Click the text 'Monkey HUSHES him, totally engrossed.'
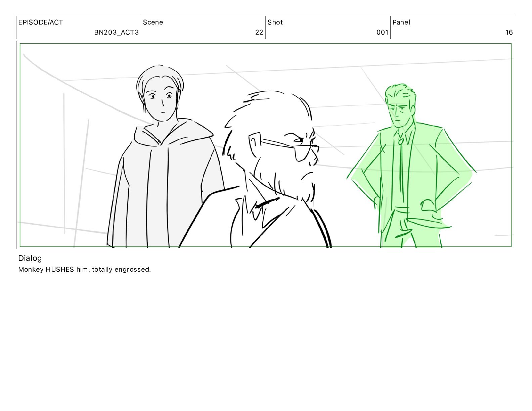 (x=85, y=270)
